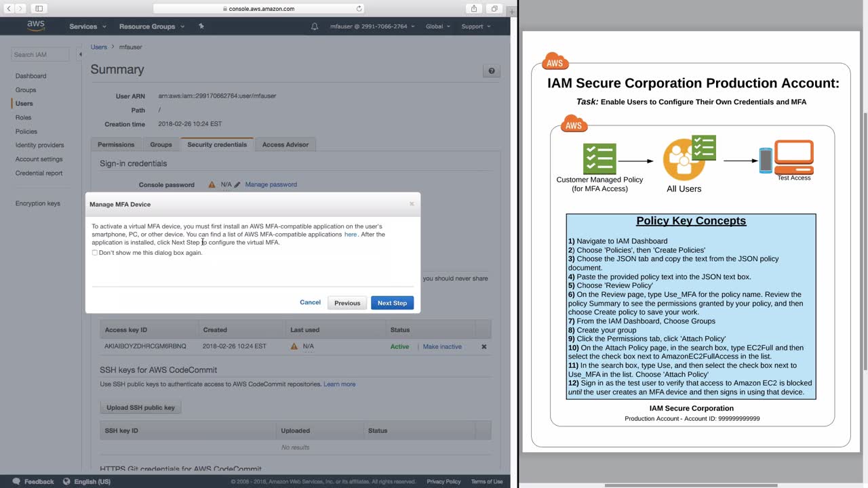Expand the Services menu

click(x=88, y=26)
